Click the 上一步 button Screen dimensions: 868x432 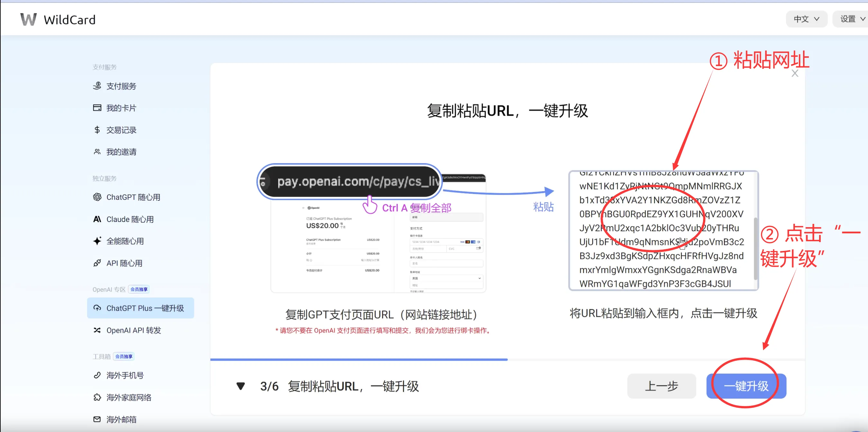661,386
